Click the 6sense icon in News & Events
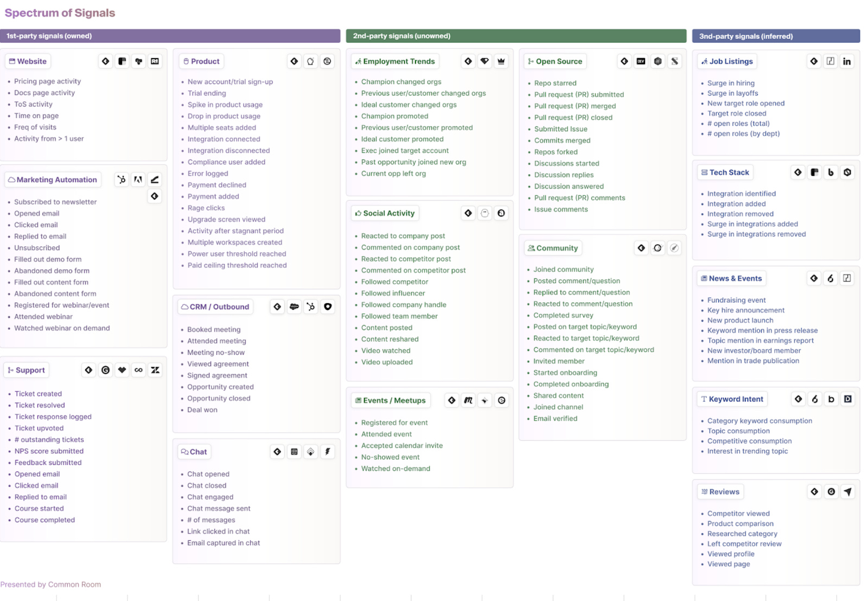 pyautogui.click(x=830, y=278)
